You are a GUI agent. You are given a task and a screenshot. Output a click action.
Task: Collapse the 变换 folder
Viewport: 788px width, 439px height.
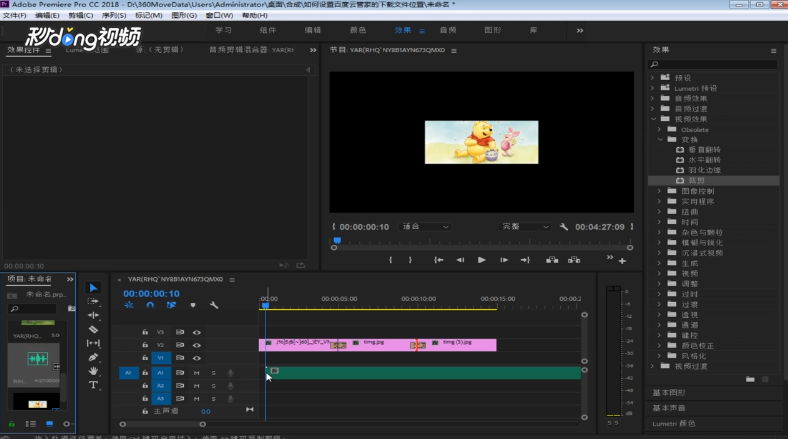[660, 140]
